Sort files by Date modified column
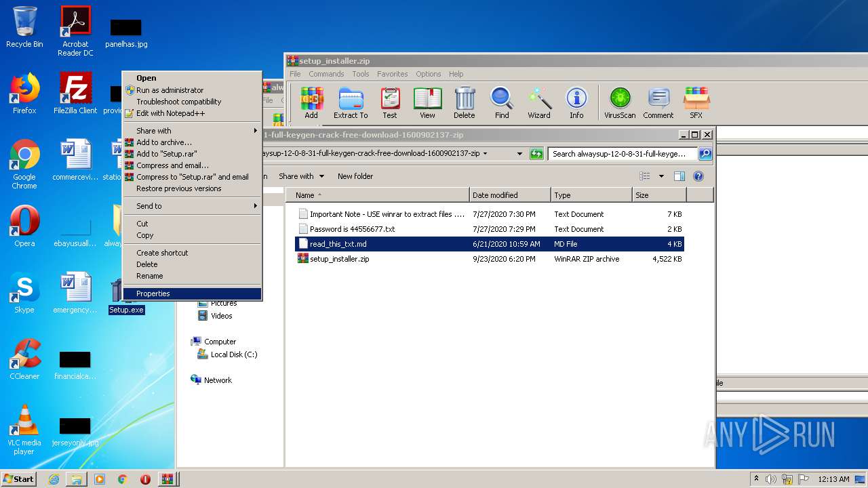The height and width of the screenshot is (488, 868). 509,195
